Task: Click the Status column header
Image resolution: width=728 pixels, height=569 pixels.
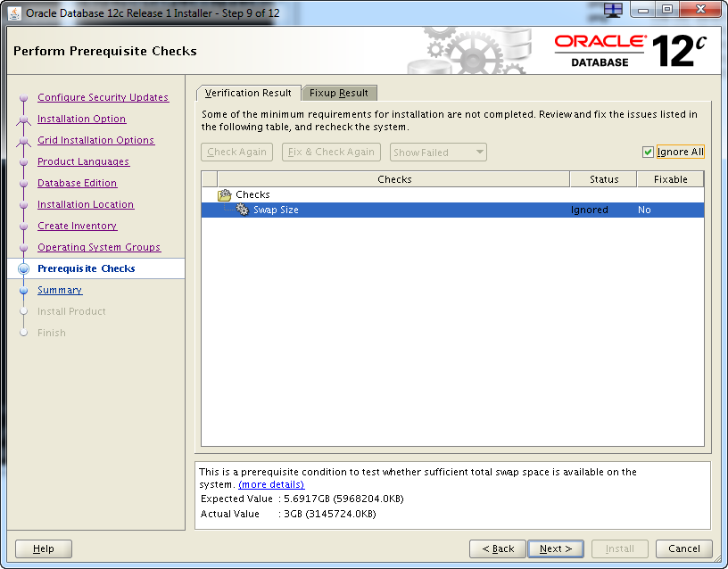Action: tap(604, 179)
